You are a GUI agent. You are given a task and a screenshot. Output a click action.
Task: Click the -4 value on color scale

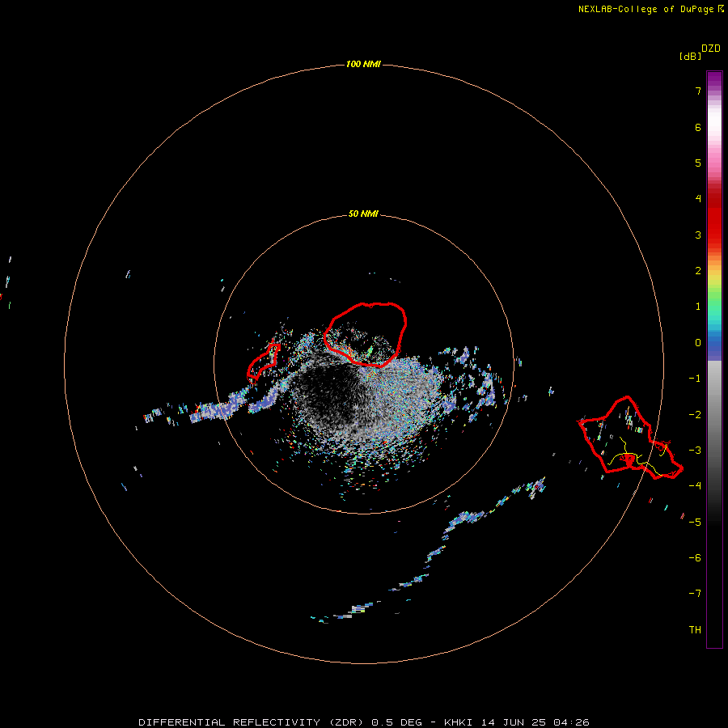(695, 486)
